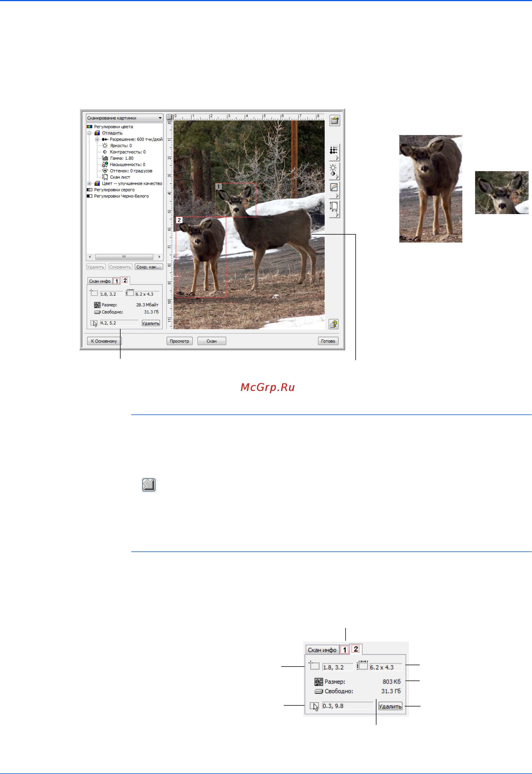Open the Сканирование картинки dropdown

coord(125,118)
